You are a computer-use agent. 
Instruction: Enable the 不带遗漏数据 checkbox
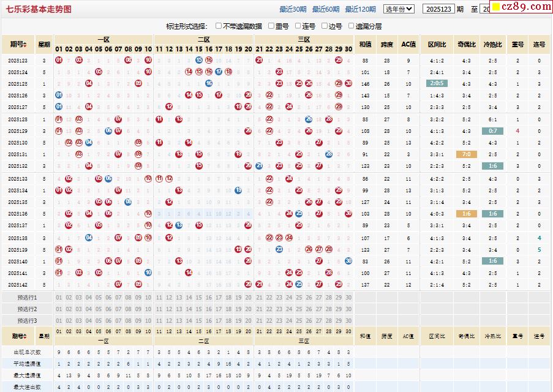(x=219, y=26)
